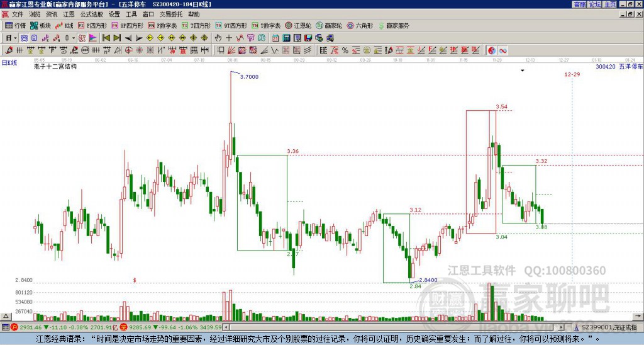Click the 沪 Shanghai index status icon
The width and height of the screenshot is (644, 345).
14,327
